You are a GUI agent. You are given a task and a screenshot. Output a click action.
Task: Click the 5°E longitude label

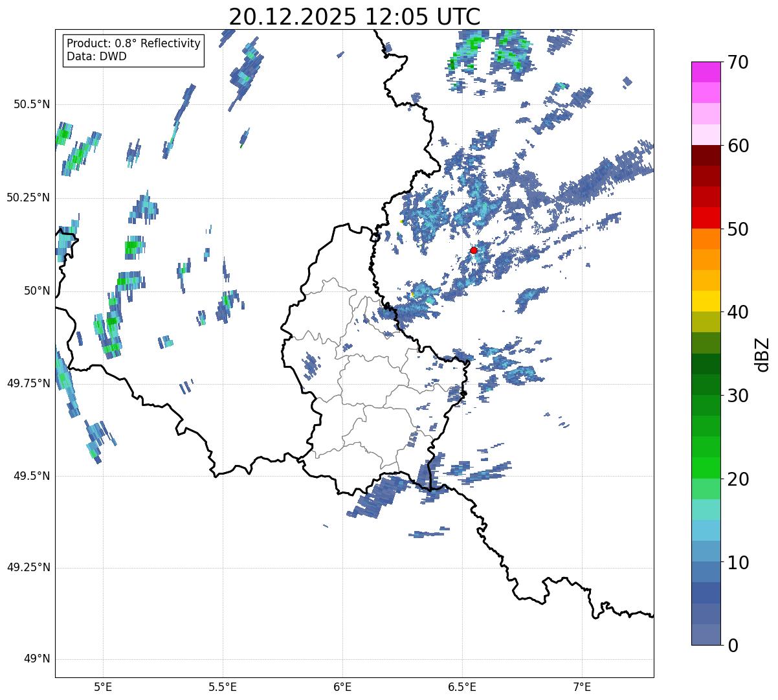coord(104,686)
